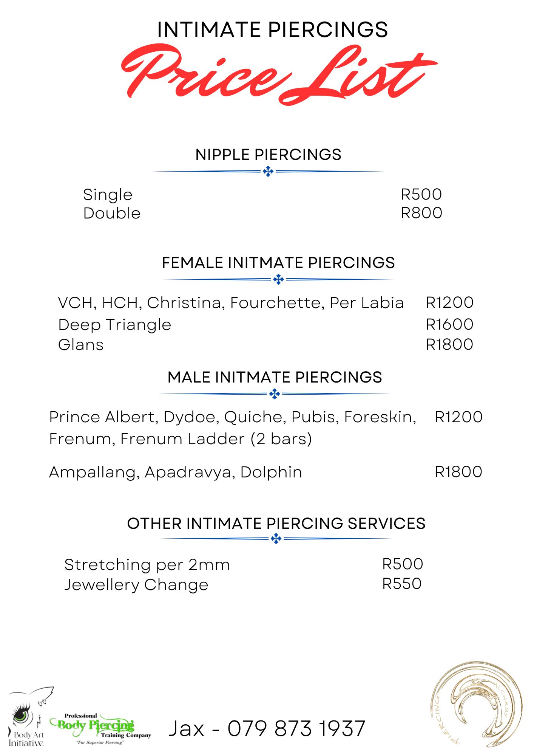Click blue ornament under Other Intimate Piercing Services
Viewport: 534px width, 756px height.
tap(276, 539)
